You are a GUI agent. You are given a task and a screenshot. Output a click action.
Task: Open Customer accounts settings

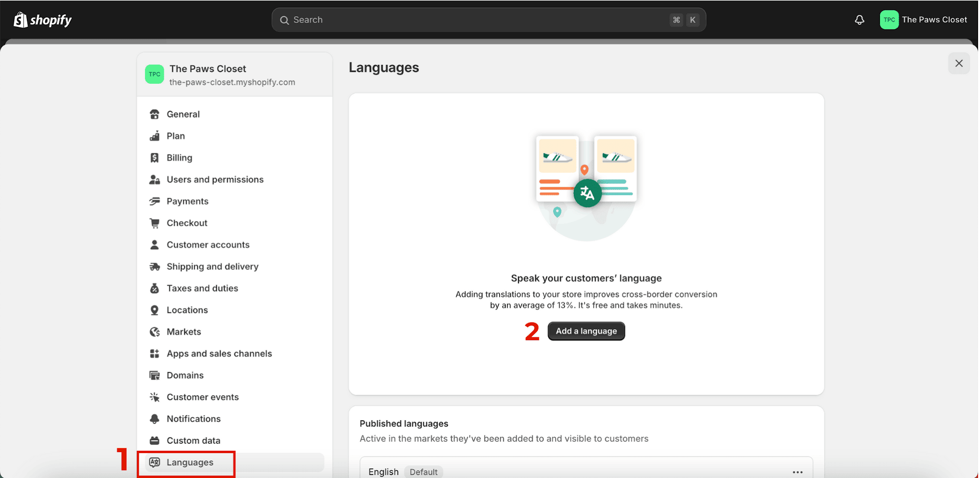pyautogui.click(x=234, y=245)
